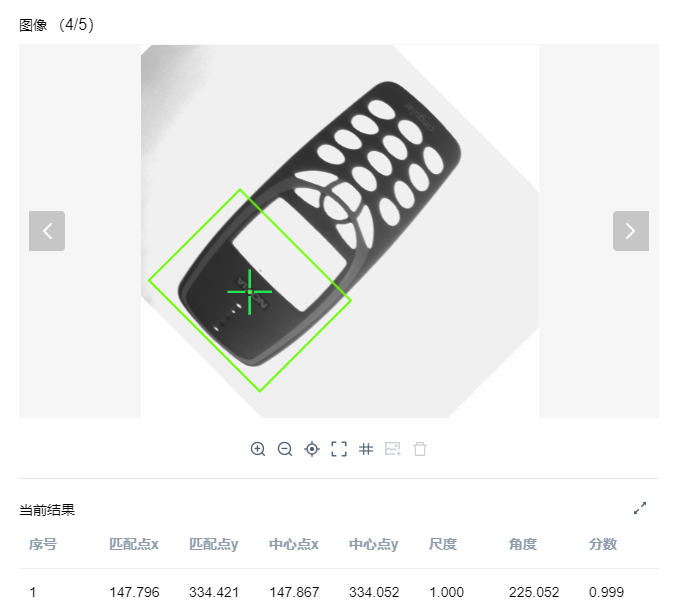Toggle the grid overlay icon
Screen dimensions: 675x615
pos(366,449)
